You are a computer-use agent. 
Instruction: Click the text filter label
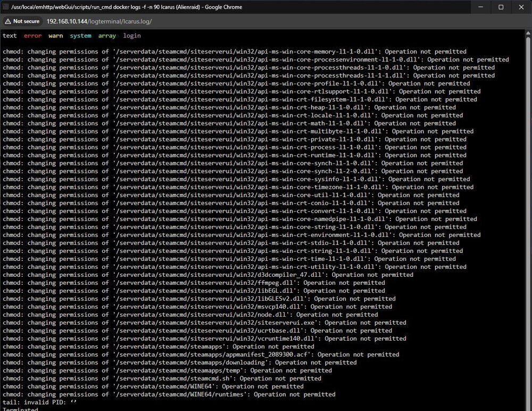[10, 36]
